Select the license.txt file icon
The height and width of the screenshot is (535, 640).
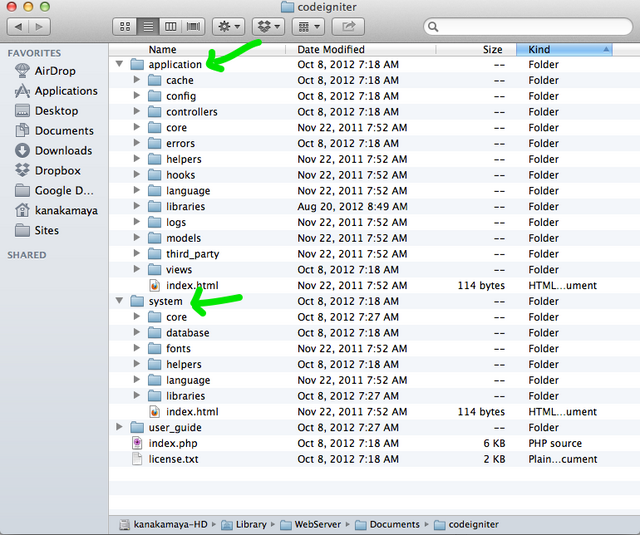138,459
